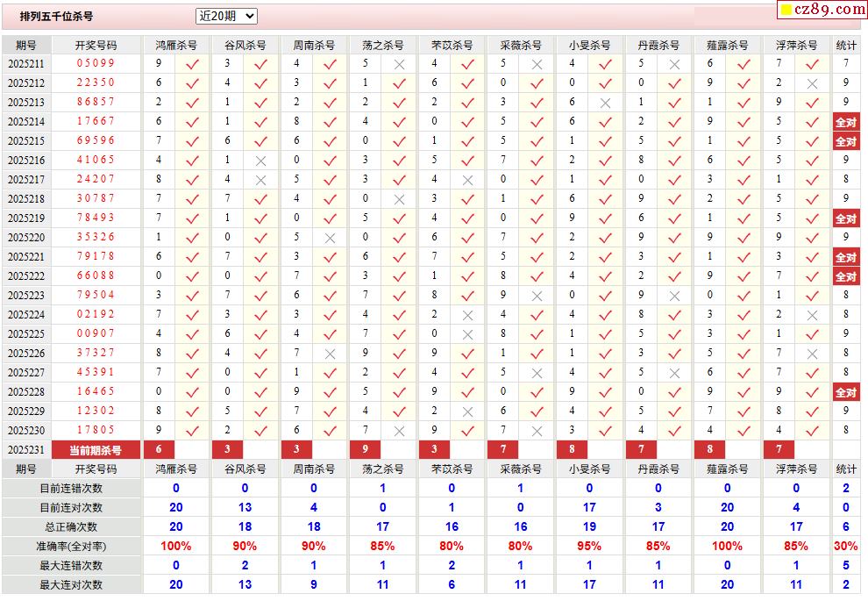Click red kill number 7 under 浮萍杀号 in row 2025231
The width and height of the screenshot is (868, 601).
(x=779, y=450)
